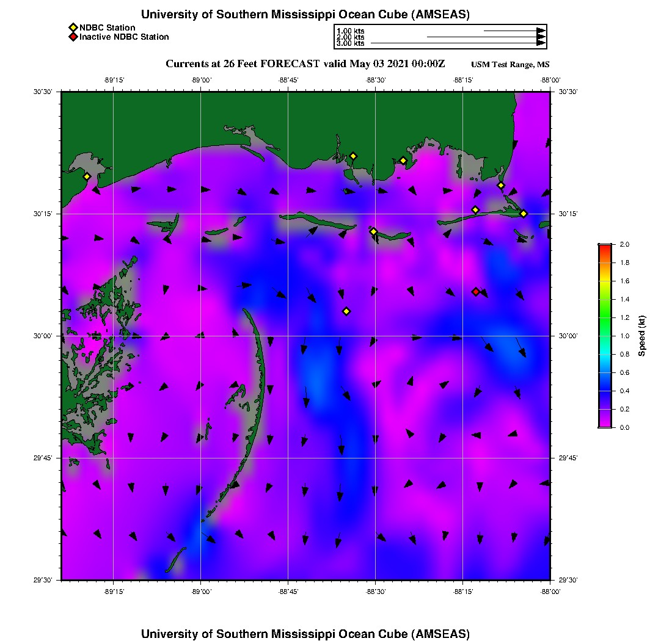
Task: Click the yellow station marker in open water near 30°03'
Action: click(x=346, y=311)
